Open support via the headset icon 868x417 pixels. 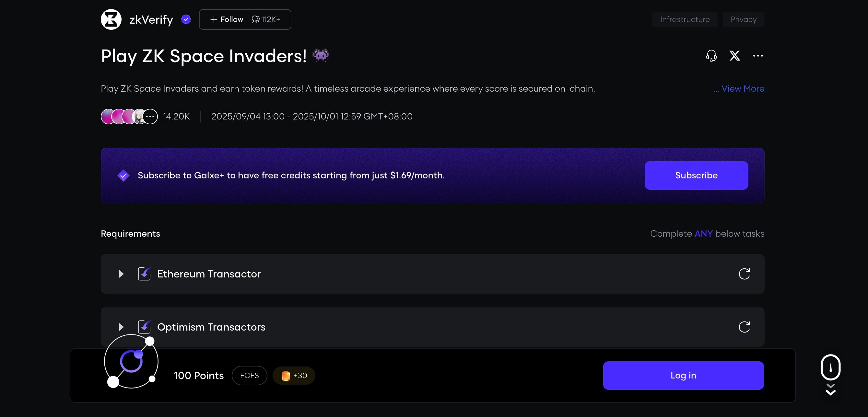pos(711,56)
